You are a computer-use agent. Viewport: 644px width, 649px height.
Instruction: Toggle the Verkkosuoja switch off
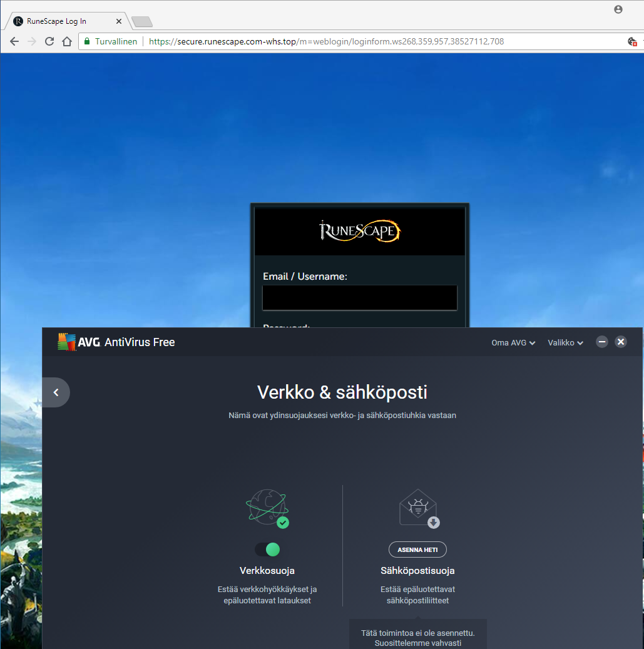point(267,549)
